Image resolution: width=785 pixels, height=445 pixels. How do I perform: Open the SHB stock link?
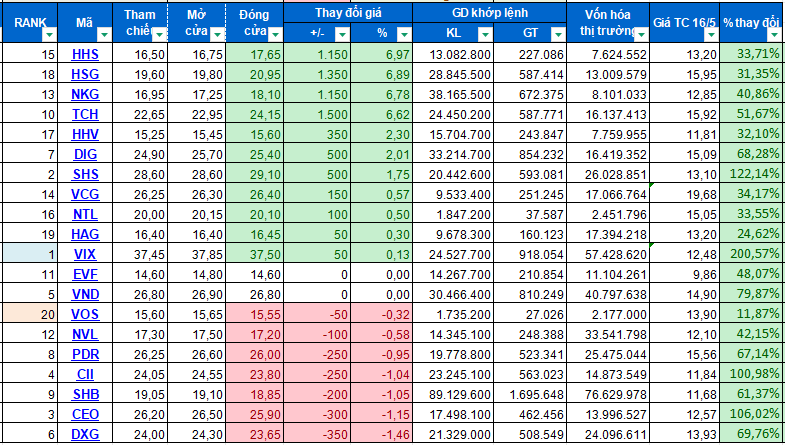[85, 394]
